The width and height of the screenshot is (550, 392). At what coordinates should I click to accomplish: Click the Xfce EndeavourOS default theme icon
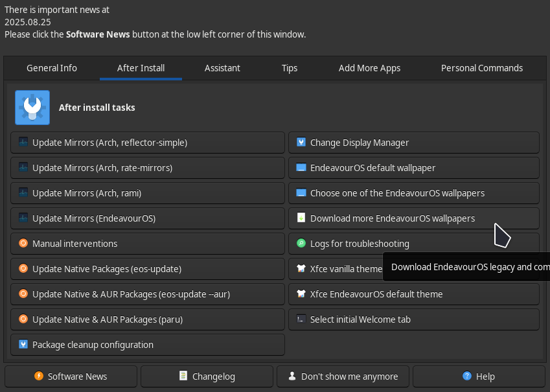pos(301,294)
